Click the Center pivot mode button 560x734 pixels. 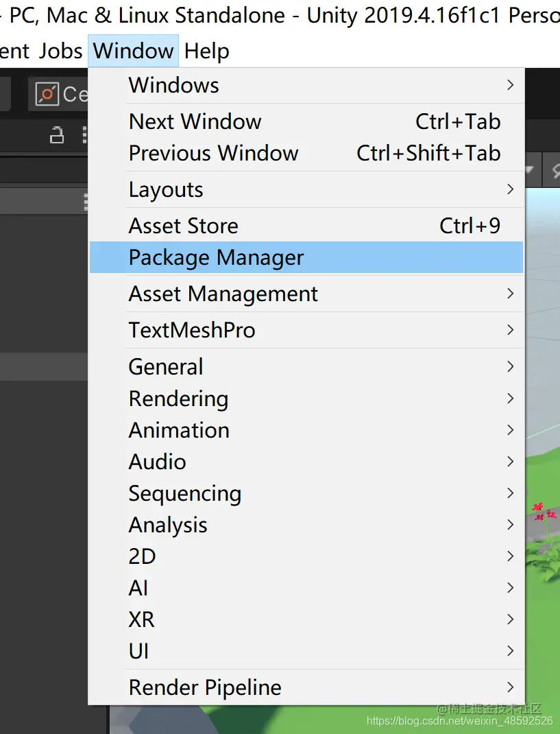click(60, 94)
